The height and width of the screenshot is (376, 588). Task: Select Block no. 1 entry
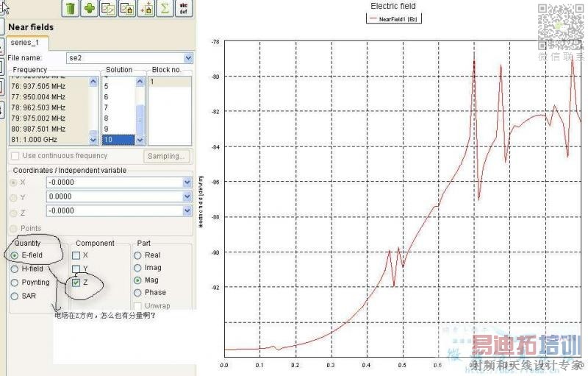(170, 82)
